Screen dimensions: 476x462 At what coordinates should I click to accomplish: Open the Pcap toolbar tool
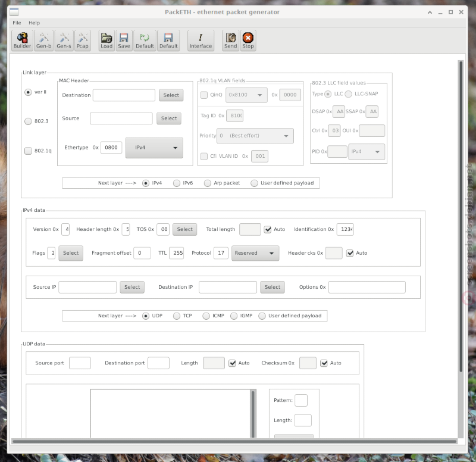pos(83,40)
